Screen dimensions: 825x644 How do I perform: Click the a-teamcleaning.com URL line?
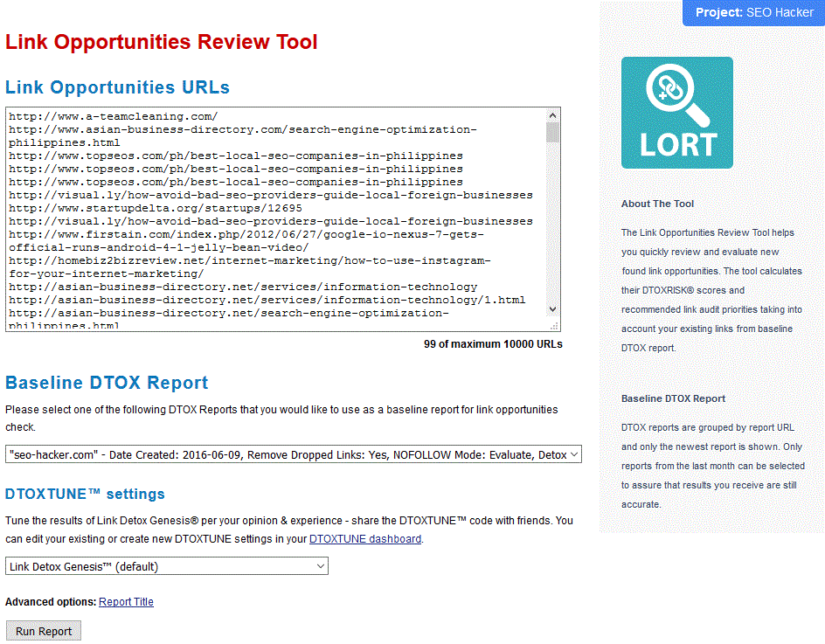114,116
